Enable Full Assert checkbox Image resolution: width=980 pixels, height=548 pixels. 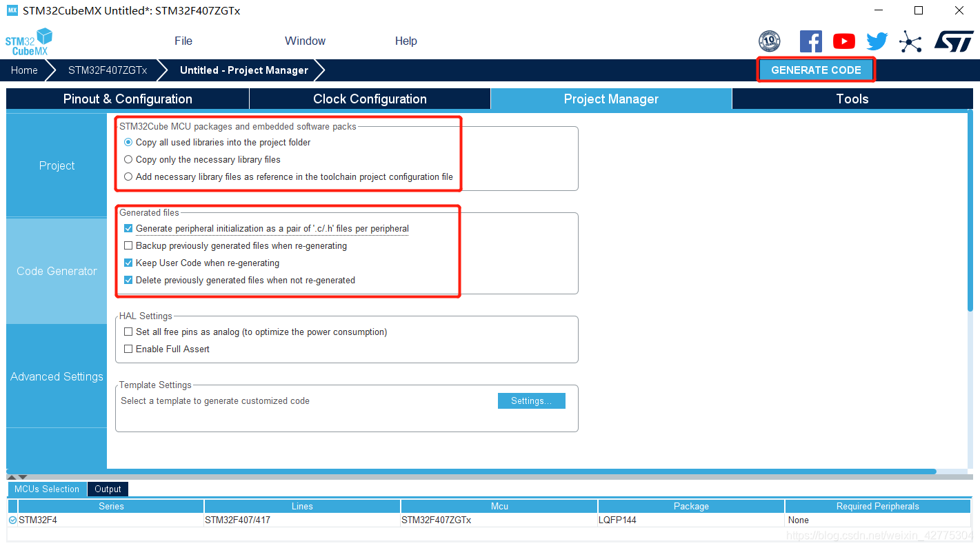tap(128, 349)
